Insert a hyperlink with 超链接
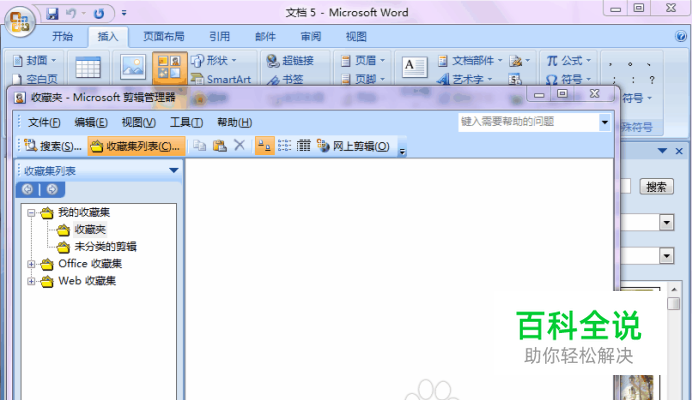Screen dimensions: 692x400 tap(290, 60)
